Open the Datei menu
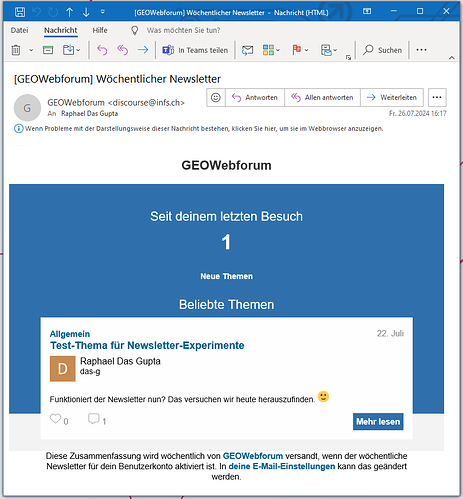The width and height of the screenshot is (463, 499). click(19, 30)
